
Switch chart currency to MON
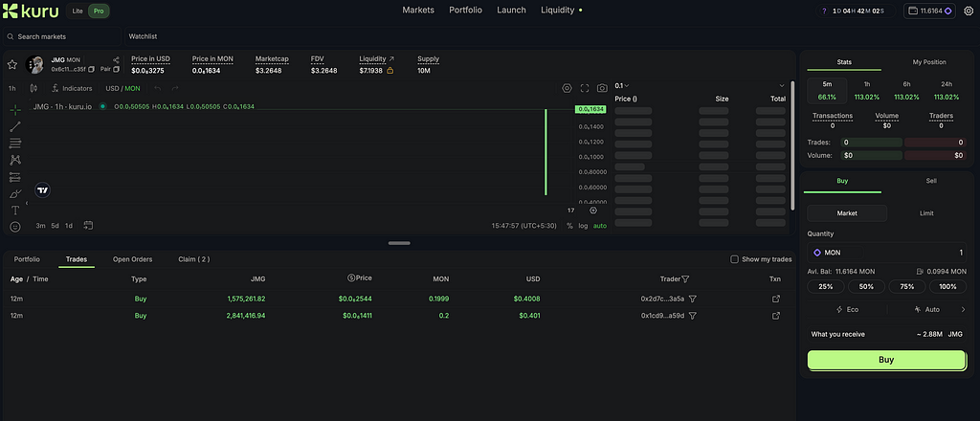tap(132, 88)
